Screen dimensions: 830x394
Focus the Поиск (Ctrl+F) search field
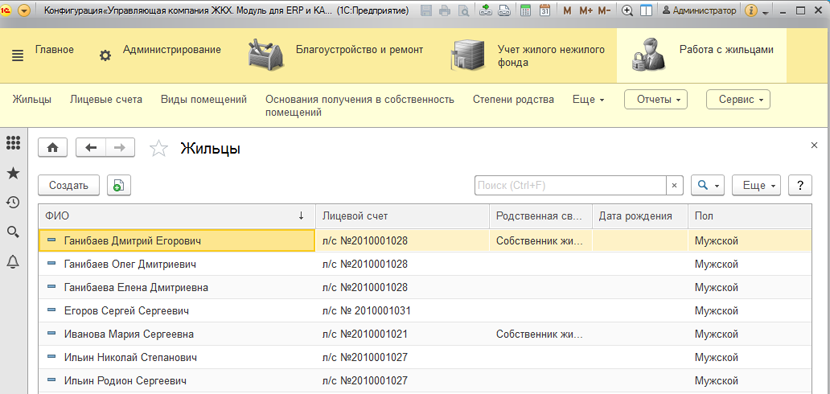[570, 185]
